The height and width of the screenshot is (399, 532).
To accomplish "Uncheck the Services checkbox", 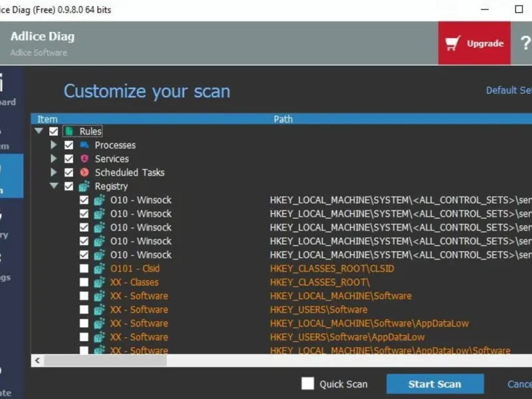I will coord(69,159).
